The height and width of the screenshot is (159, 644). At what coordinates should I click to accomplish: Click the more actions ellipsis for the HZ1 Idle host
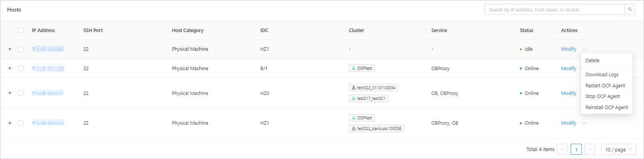click(x=584, y=49)
